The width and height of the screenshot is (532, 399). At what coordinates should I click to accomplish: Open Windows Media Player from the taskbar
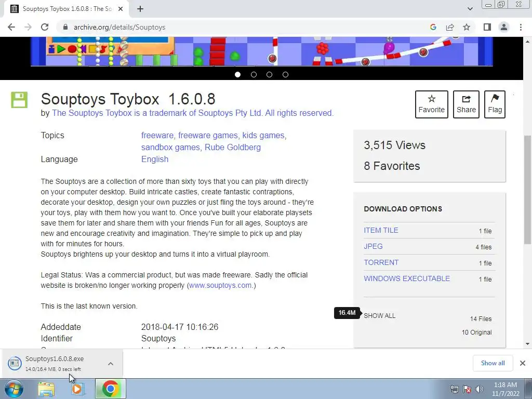click(77, 389)
